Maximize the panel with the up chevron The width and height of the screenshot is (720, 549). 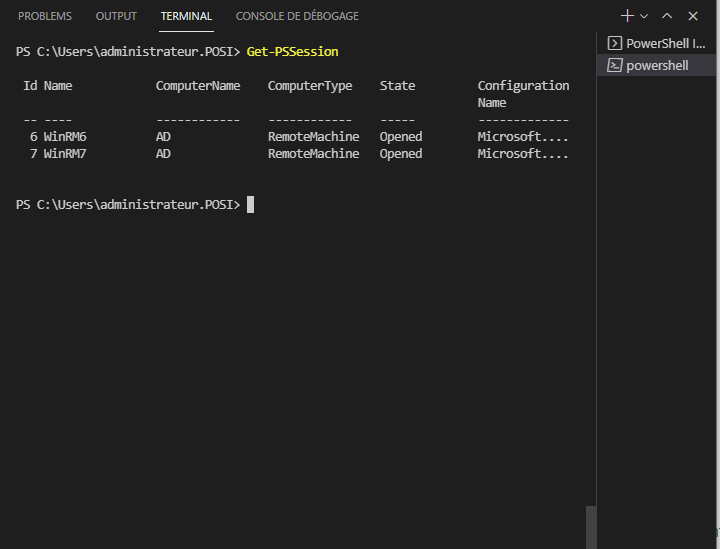pos(667,16)
